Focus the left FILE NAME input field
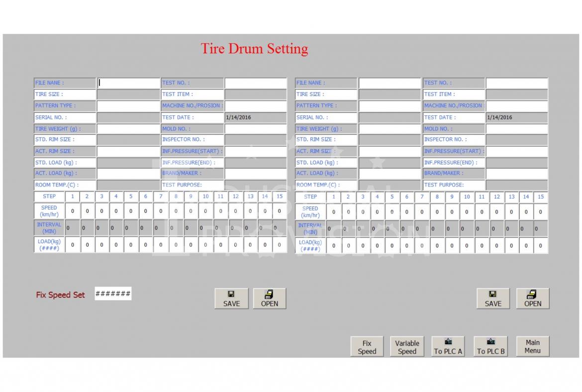The width and height of the screenshot is (582, 392). (x=128, y=83)
